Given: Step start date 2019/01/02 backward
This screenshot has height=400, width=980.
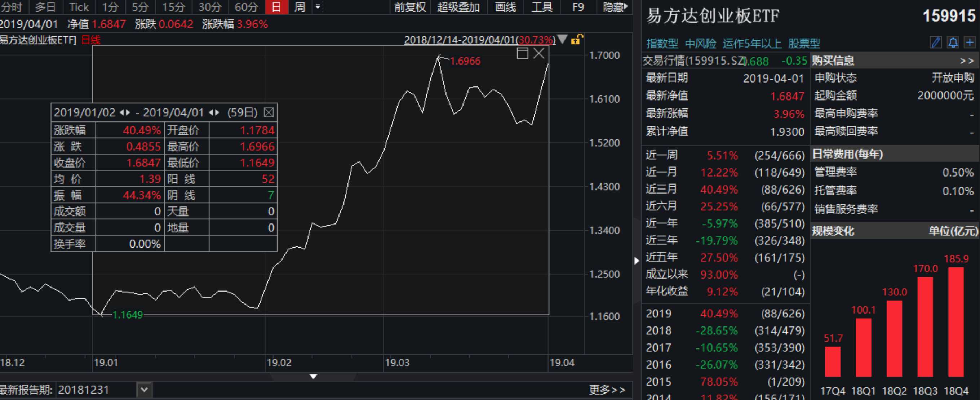Looking at the screenshot, I should pos(122,112).
